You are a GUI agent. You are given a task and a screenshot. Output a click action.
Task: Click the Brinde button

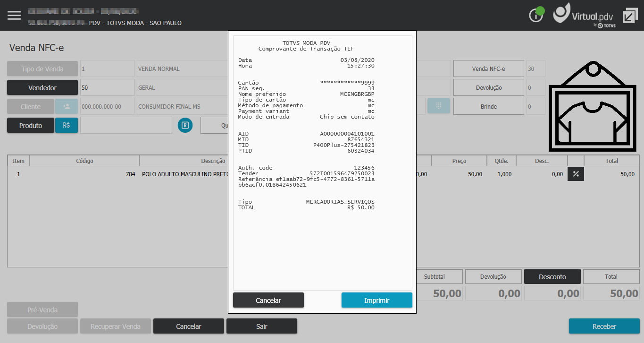click(x=489, y=106)
